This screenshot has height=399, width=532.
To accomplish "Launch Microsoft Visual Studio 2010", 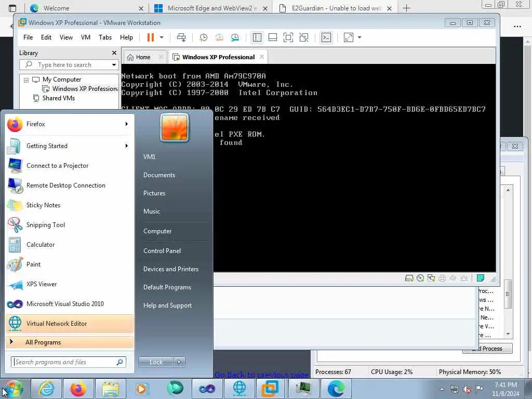I will coord(70,303).
